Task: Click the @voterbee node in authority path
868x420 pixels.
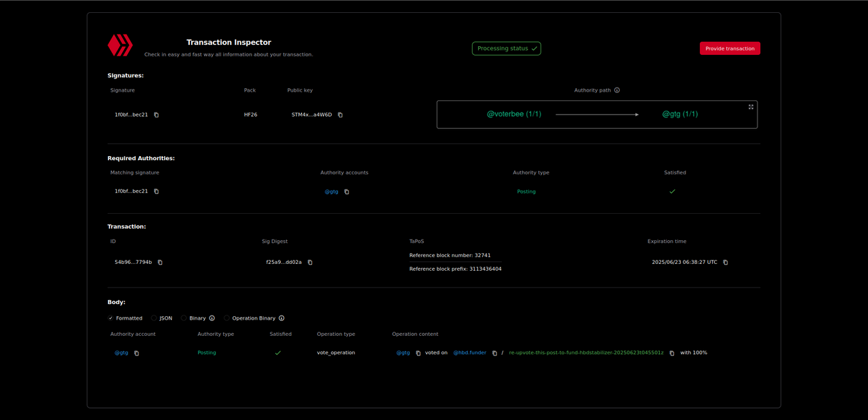Action: click(x=514, y=114)
